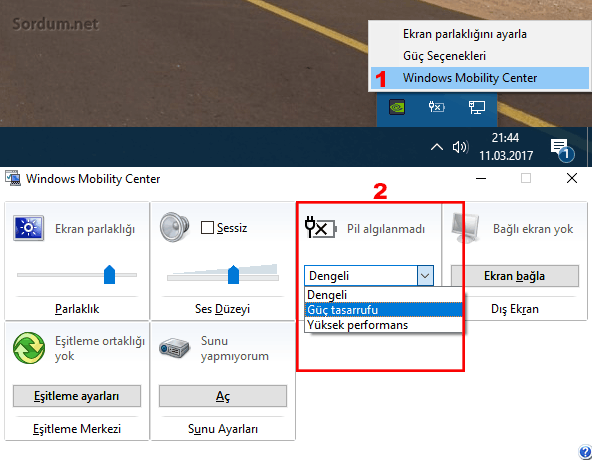The image size is (592, 464).
Task: Click the Parlaklık label
Action: pyautogui.click(x=77, y=309)
